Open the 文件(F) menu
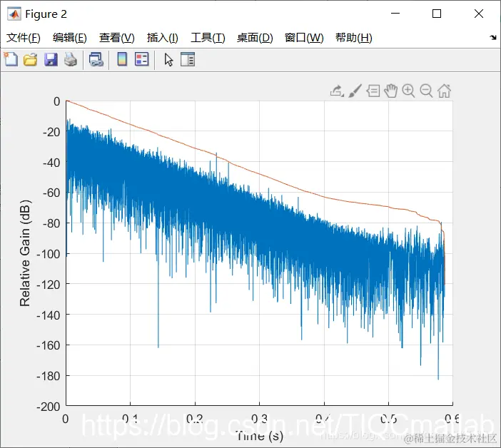The height and width of the screenshot is (448, 501). [24, 38]
